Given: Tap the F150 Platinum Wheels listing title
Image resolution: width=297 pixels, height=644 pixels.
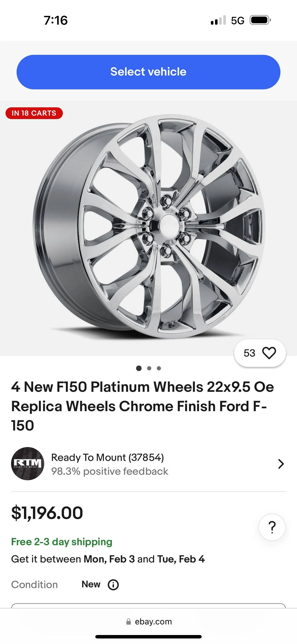Looking at the screenshot, I should pos(143,406).
